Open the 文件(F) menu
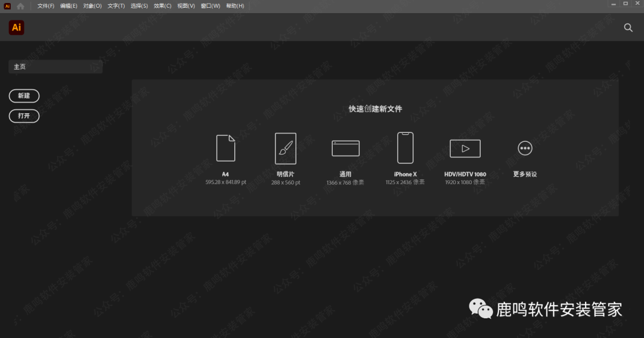The height and width of the screenshot is (338, 644). click(46, 6)
